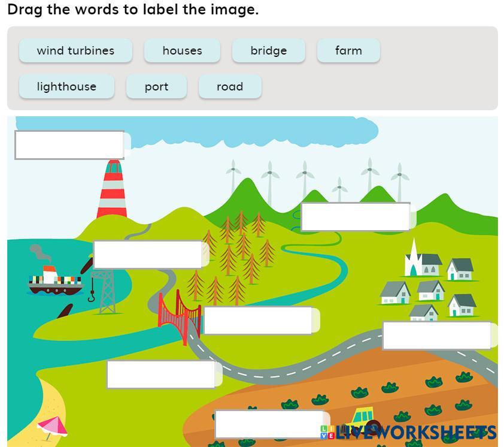Click the blank box right of the red bridge
This screenshot has height=447, width=504.
pyautogui.click(x=258, y=321)
